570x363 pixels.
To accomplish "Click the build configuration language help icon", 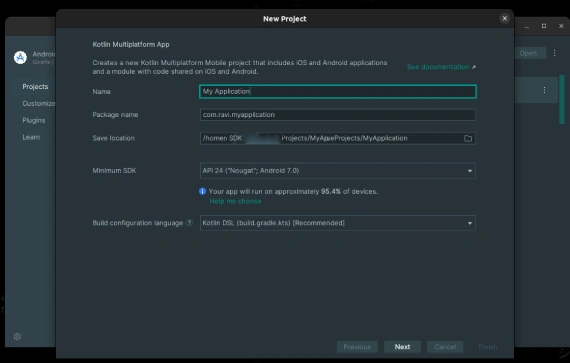I will [189, 223].
